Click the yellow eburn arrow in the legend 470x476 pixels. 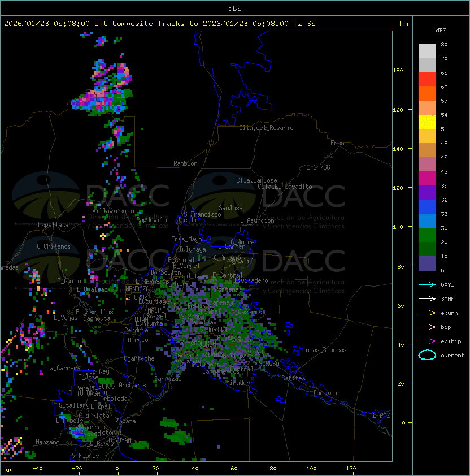point(427,313)
